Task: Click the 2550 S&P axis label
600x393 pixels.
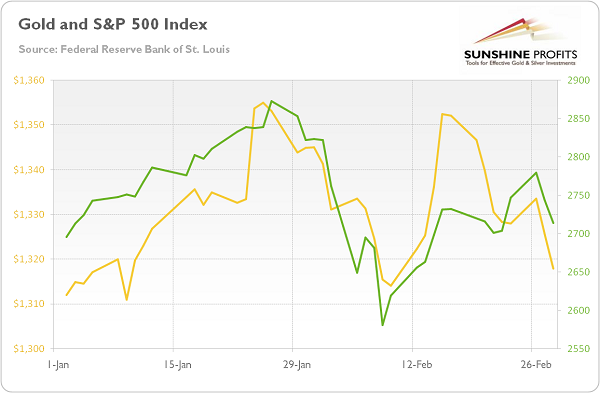Action: [x=579, y=349]
